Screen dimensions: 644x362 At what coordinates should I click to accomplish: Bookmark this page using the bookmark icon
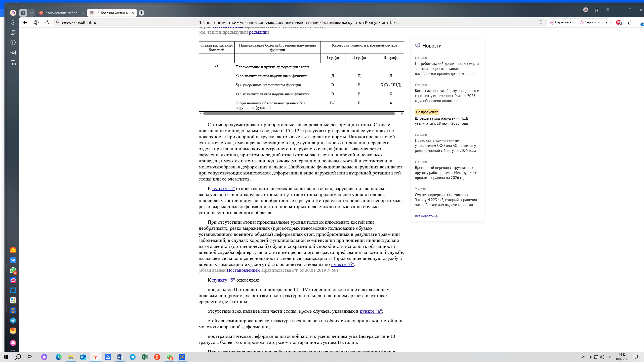point(540,22)
